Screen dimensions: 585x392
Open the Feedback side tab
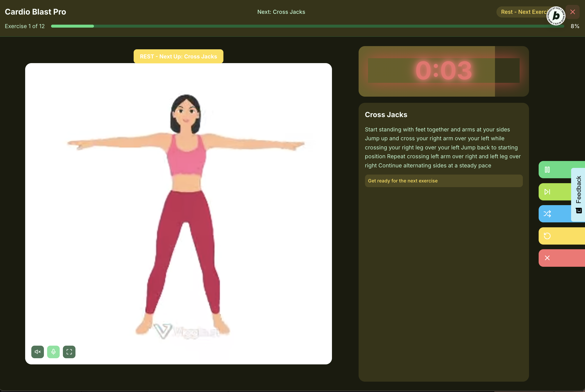(x=579, y=195)
